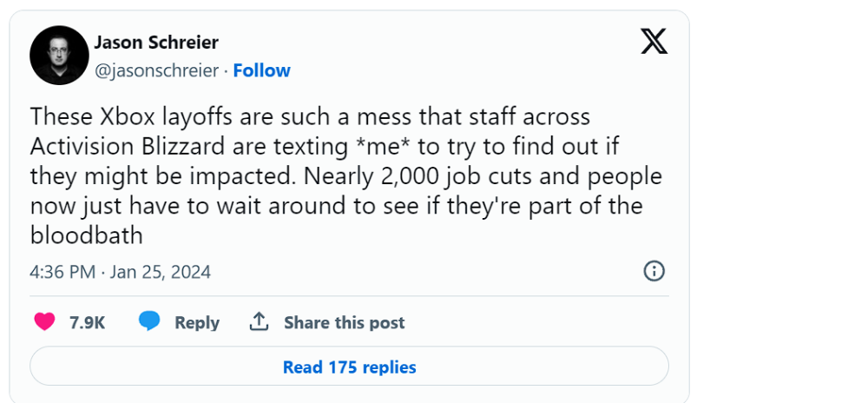The image size is (868, 403).
Task: Like the post with the heart icon
Action: [44, 322]
